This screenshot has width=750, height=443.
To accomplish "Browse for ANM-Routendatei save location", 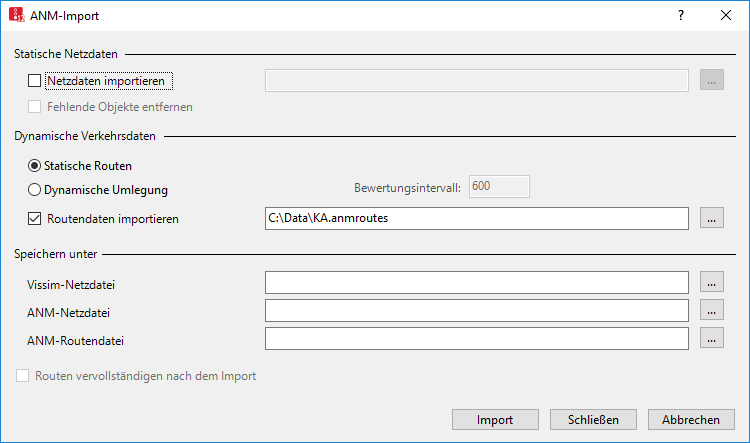I will [711, 339].
